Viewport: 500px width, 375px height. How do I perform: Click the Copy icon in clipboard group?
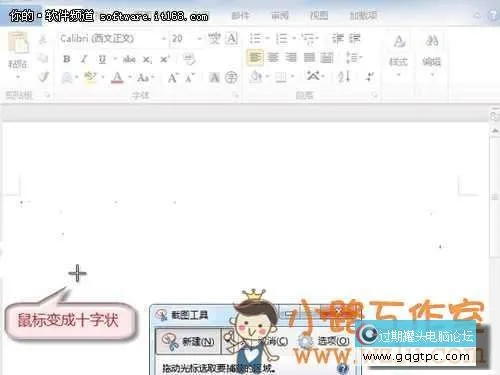click(43, 58)
